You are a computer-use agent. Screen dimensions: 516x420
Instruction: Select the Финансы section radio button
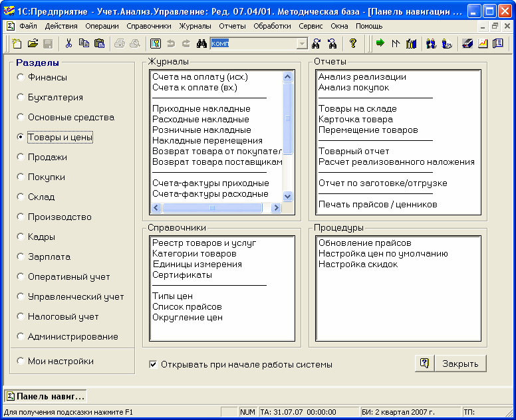(21, 77)
